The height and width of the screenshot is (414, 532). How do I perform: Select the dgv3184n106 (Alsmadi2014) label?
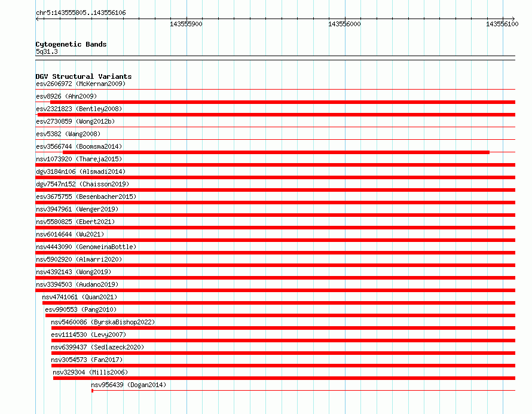point(81,171)
